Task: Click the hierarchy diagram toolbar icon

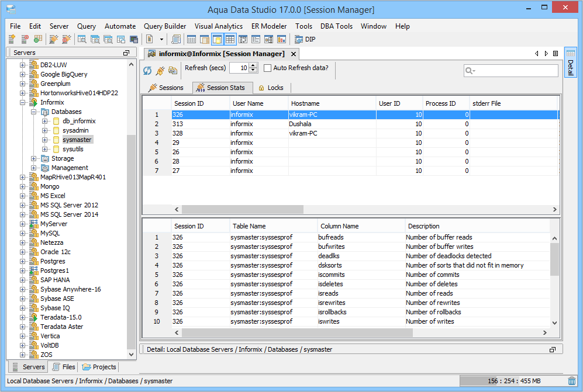Action: coord(268,39)
